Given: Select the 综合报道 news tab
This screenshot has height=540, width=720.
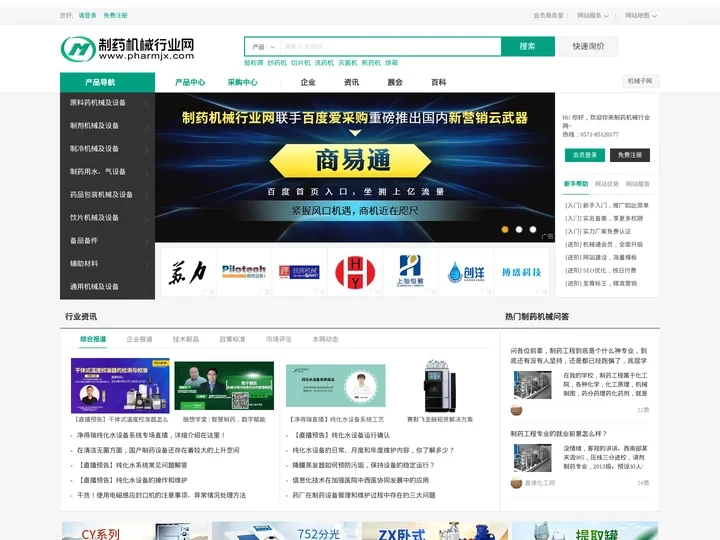Looking at the screenshot, I should [93, 339].
